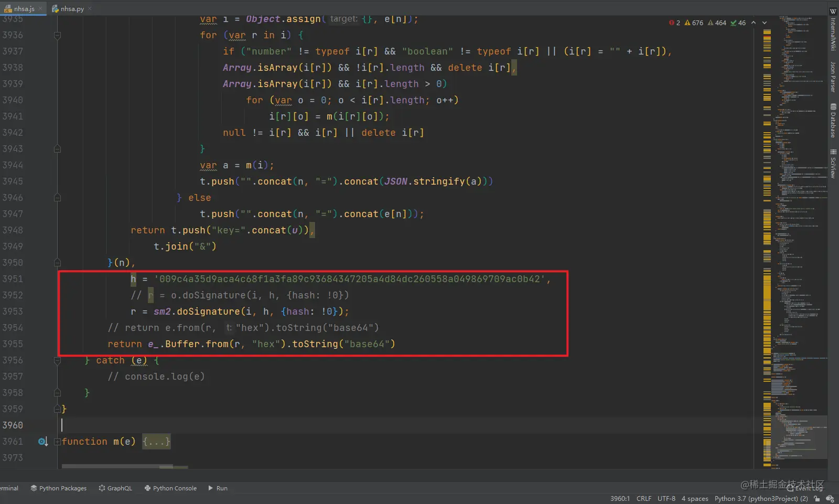Place cursor on the sm2.doSignature call
839x504 pixels.
point(197,312)
